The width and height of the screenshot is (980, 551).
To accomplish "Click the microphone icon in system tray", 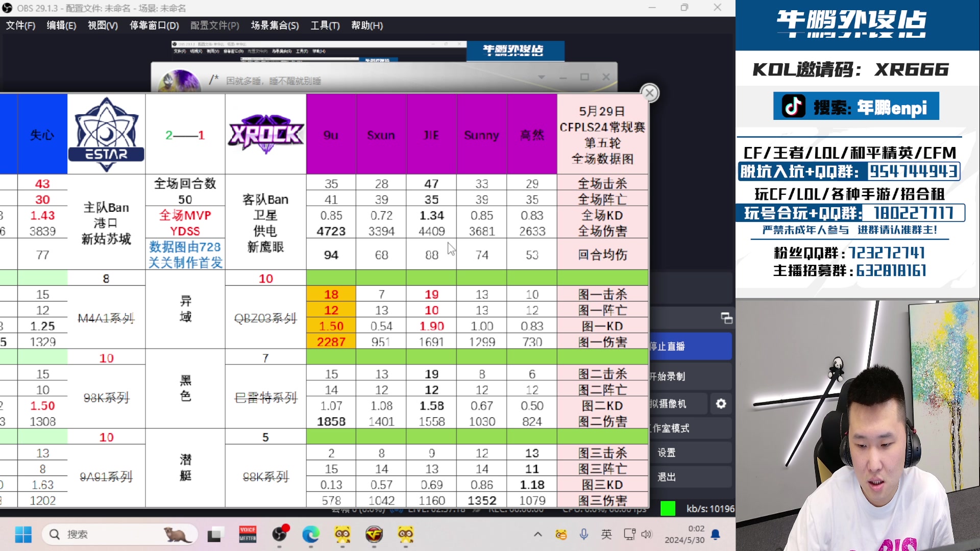I will [x=583, y=534].
